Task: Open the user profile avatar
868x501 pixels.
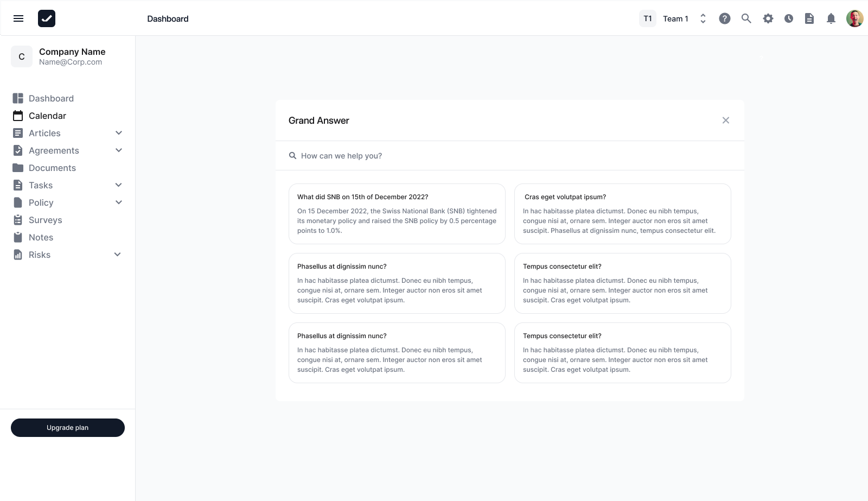Action: (855, 18)
